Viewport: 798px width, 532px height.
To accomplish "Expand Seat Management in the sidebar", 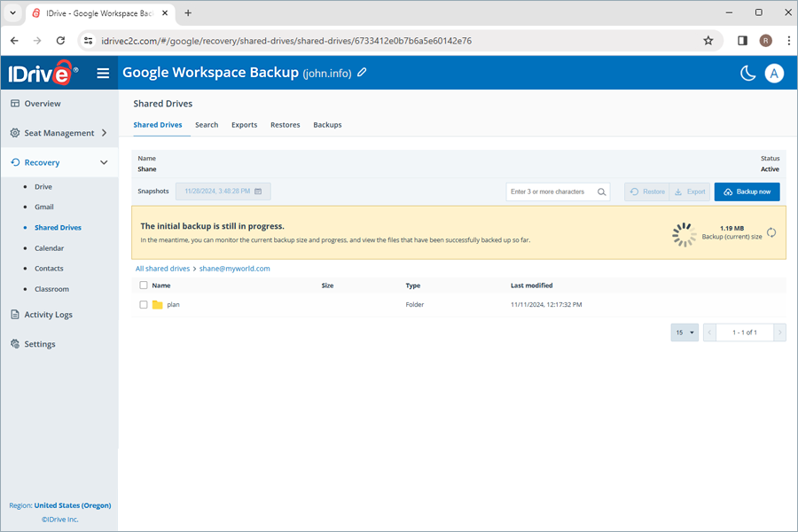I will (59, 132).
